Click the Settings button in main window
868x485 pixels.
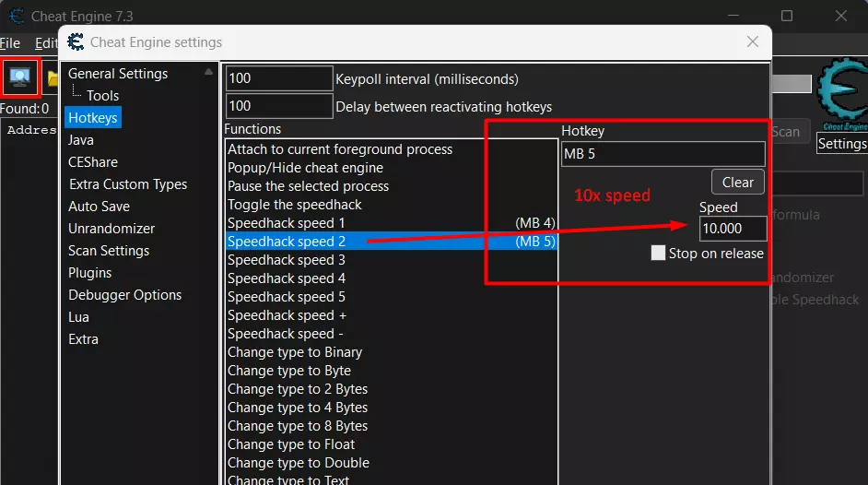coord(842,144)
